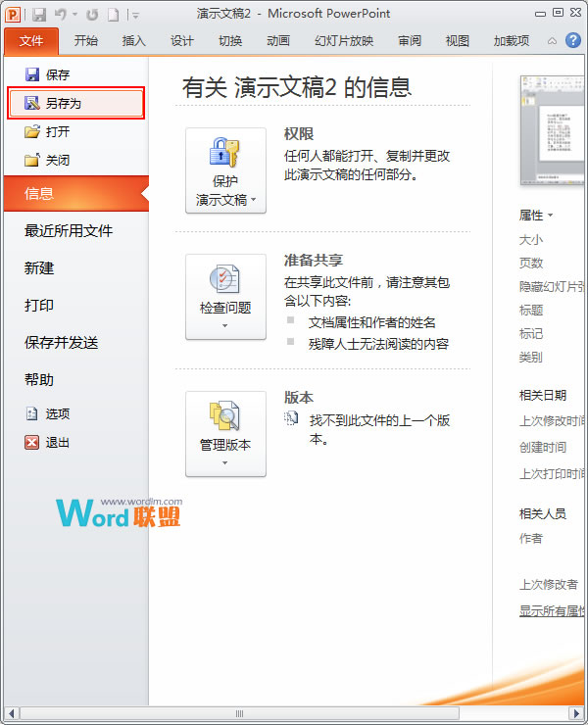Open the Insert (插入) tab
The width and height of the screenshot is (588, 725).
(133, 41)
